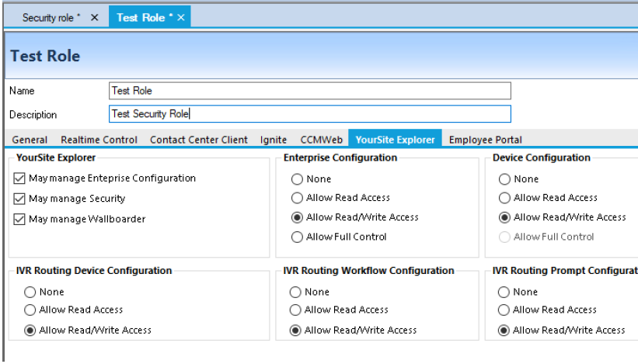Click the Description input field
The height and width of the screenshot is (364, 638).
pos(310,114)
